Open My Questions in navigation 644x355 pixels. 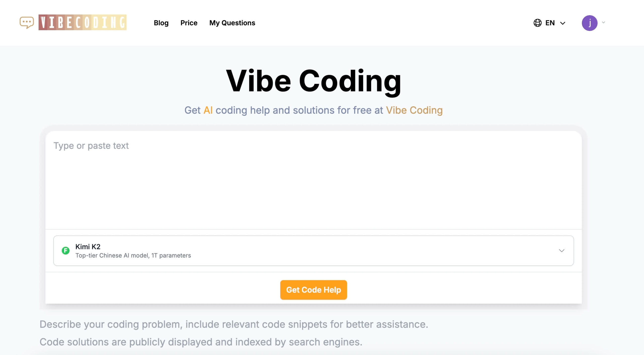point(232,23)
